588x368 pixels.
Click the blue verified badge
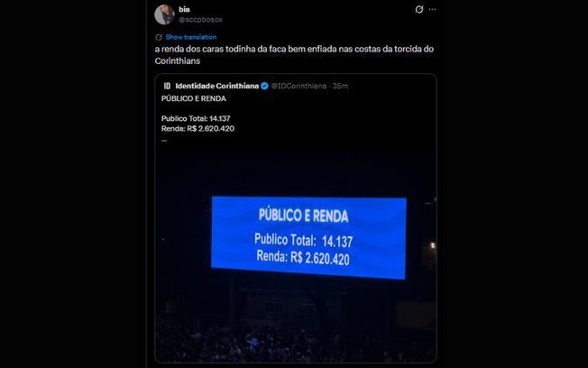[264, 86]
